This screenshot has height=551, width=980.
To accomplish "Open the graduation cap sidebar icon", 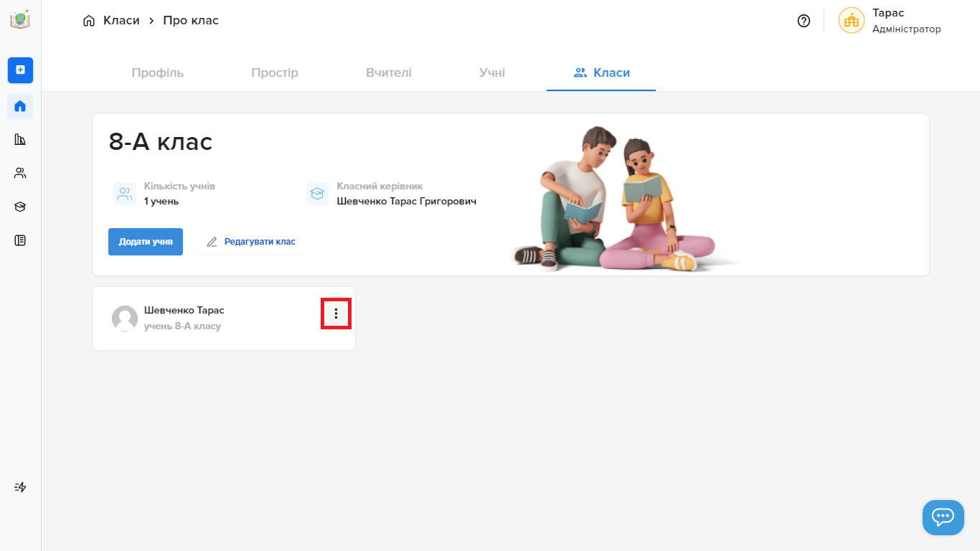I will click(20, 207).
